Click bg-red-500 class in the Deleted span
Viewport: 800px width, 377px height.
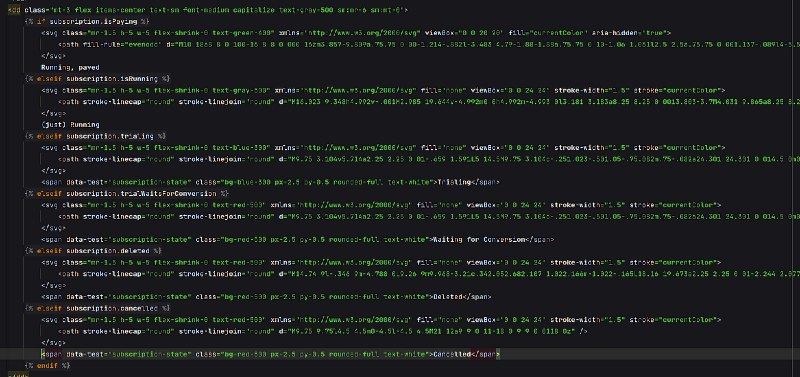[x=245, y=296]
